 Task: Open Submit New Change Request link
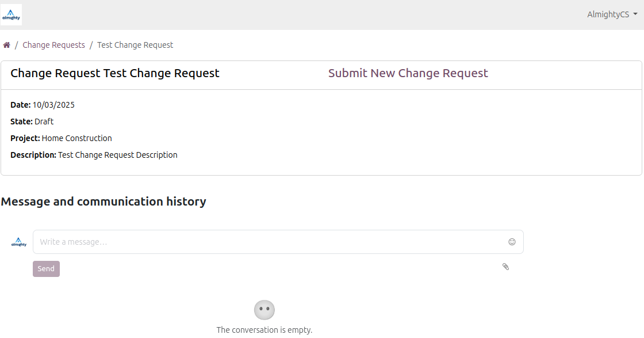click(408, 73)
